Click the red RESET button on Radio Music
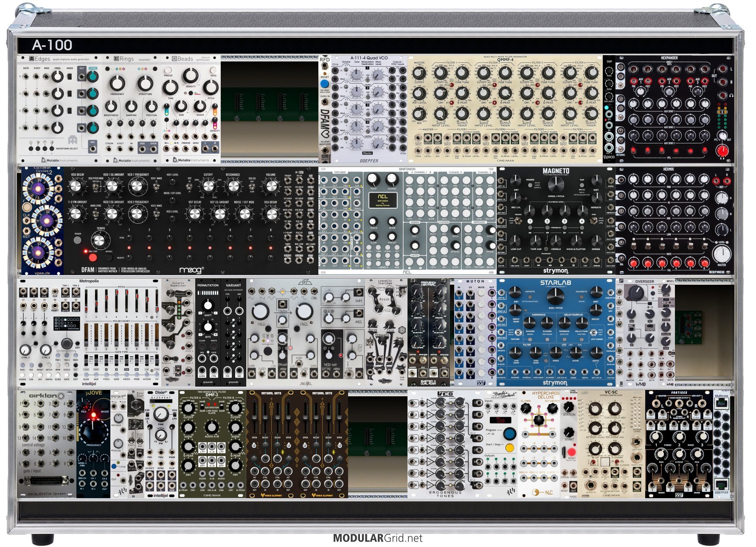Image resolution: width=756 pixels, height=547 pixels. coord(572,452)
